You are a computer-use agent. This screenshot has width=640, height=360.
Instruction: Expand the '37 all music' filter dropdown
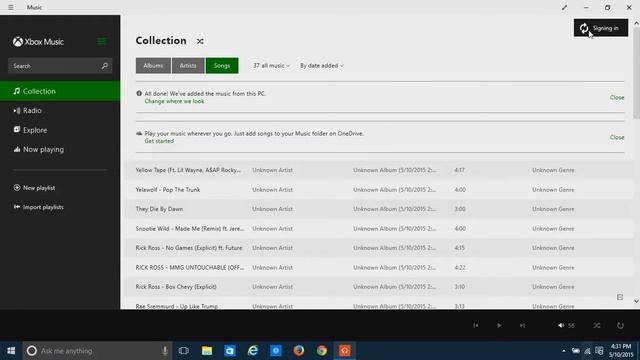tap(271, 66)
